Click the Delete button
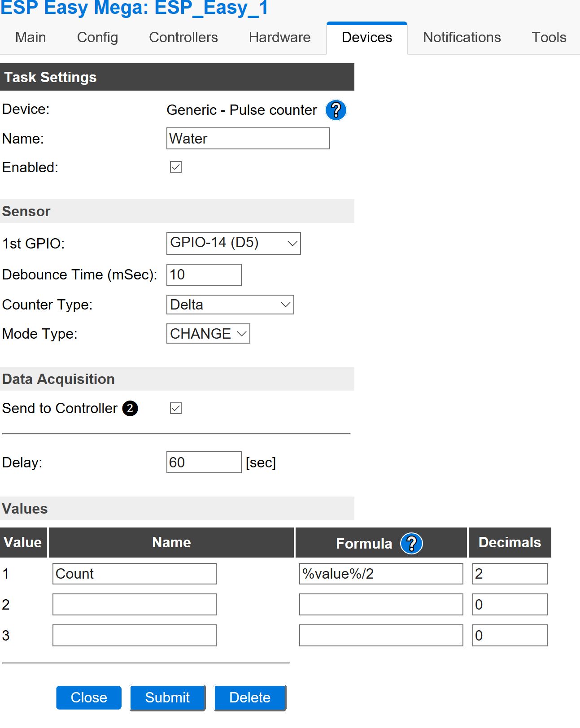 250,697
